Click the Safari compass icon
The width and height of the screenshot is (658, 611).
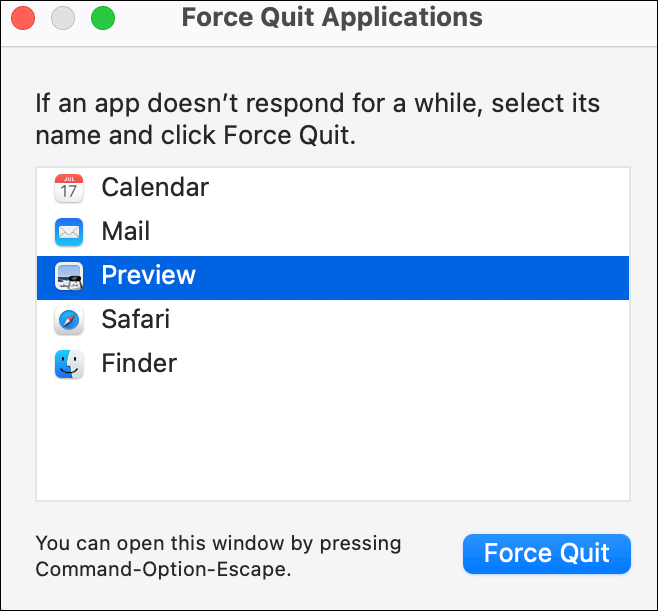click(x=69, y=320)
